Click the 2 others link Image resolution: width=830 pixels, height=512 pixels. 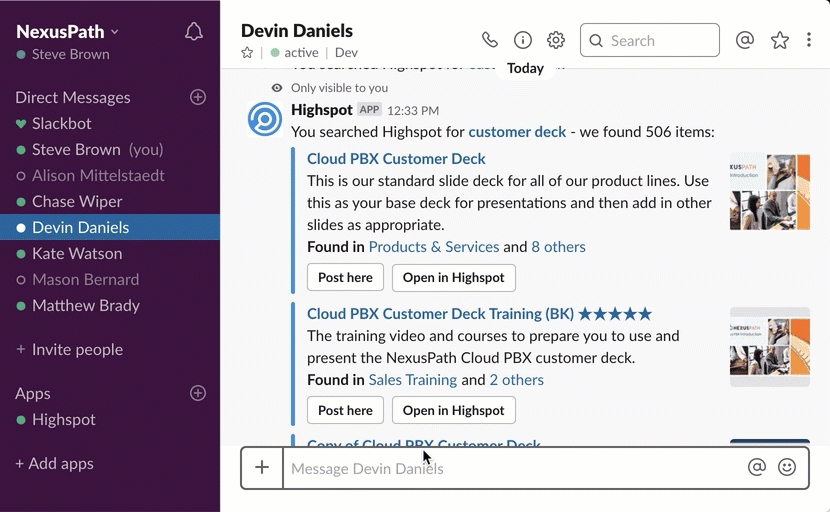click(x=517, y=380)
